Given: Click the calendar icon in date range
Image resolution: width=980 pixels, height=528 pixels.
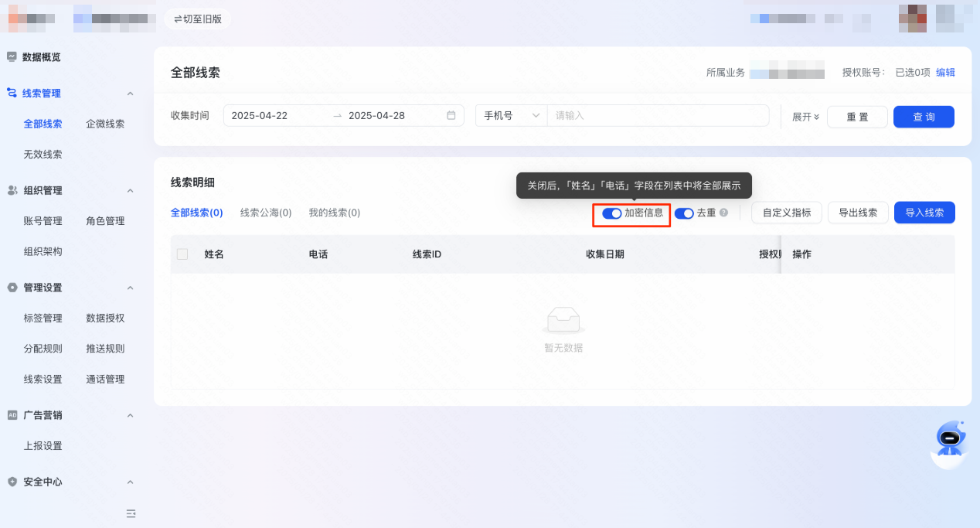Looking at the screenshot, I should click(x=451, y=116).
